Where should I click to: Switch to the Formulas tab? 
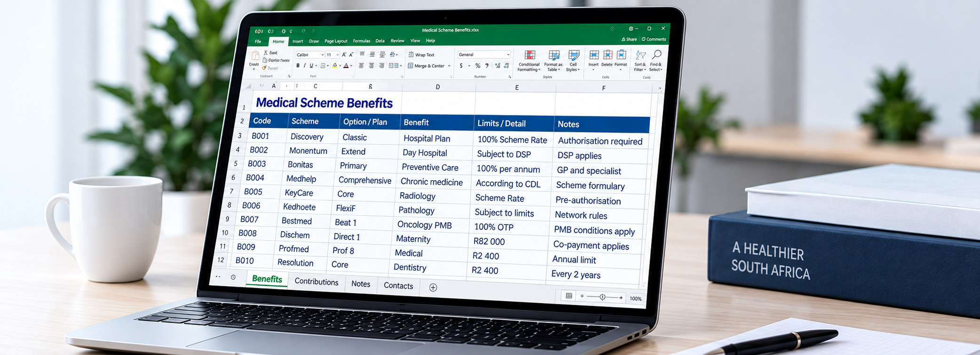click(361, 41)
